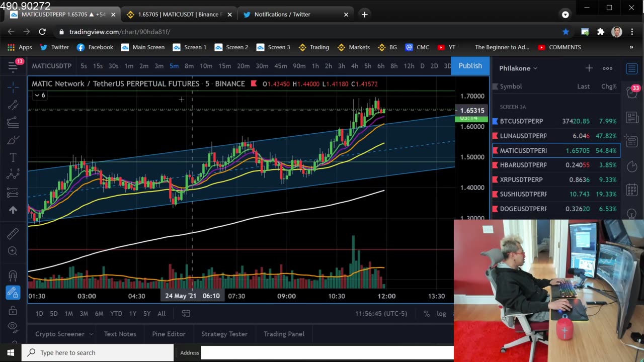Toggle stay in drawing mode
Screen dimensions: 644x362
click(x=13, y=292)
